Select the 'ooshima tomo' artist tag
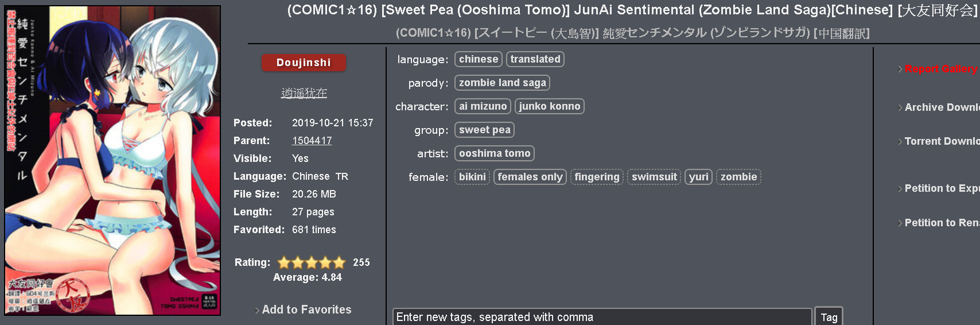 click(494, 153)
